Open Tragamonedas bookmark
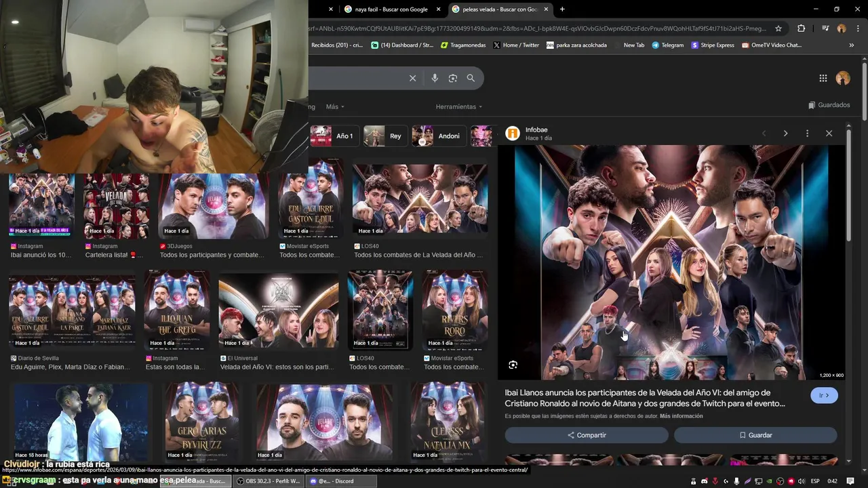The height and width of the screenshot is (488, 868). pos(462,45)
